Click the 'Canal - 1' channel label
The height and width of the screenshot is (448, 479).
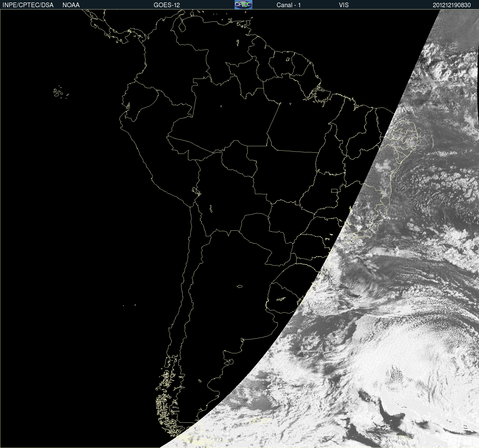(x=289, y=5)
